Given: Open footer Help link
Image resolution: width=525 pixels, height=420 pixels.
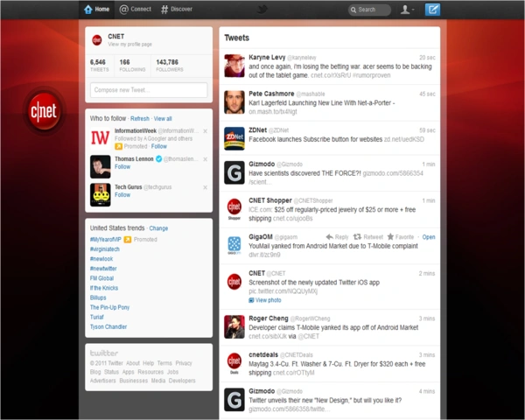Looking at the screenshot, I should tap(149, 363).
